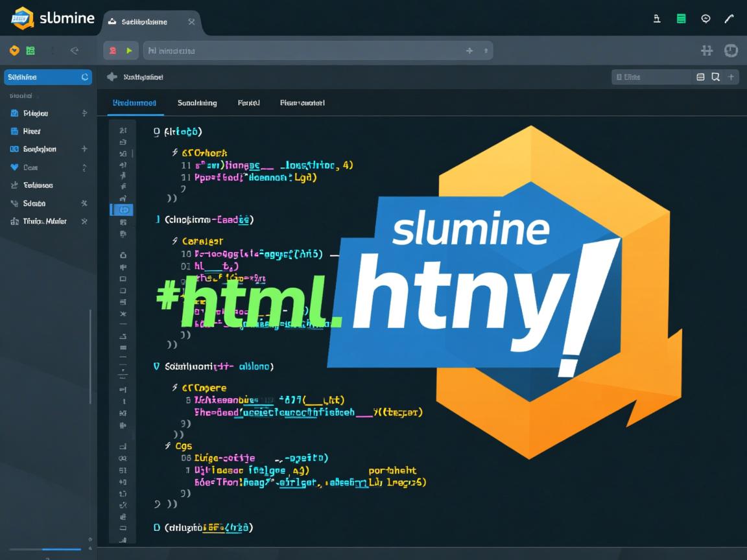Toggle the highlighted brackets icon in the editor gutter
747x560 pixels.
click(x=123, y=209)
